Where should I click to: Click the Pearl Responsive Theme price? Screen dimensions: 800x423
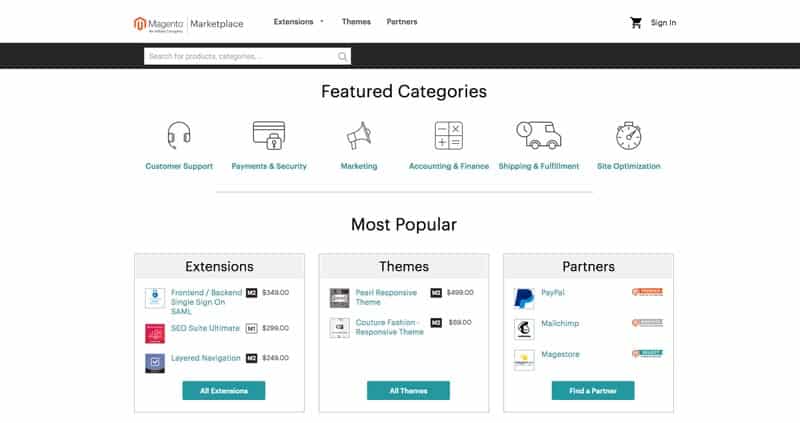(460, 292)
